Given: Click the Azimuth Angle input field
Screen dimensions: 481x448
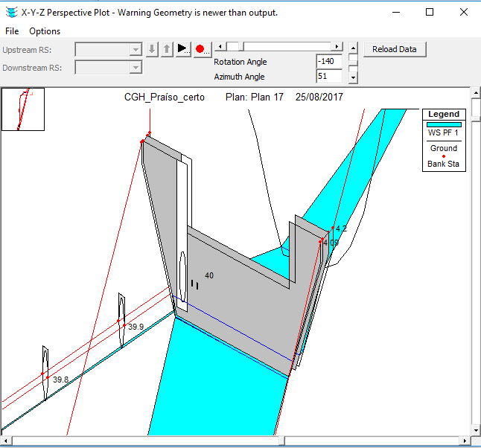Looking at the screenshot, I should [329, 76].
